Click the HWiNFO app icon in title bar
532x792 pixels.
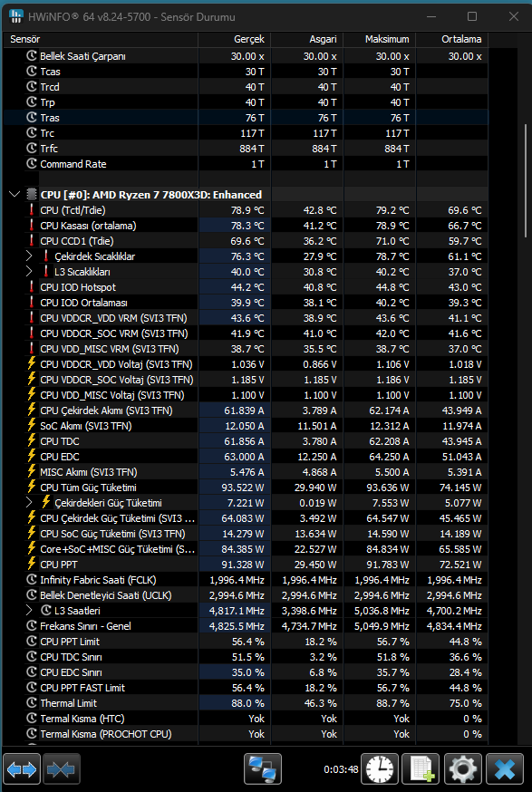point(16,17)
